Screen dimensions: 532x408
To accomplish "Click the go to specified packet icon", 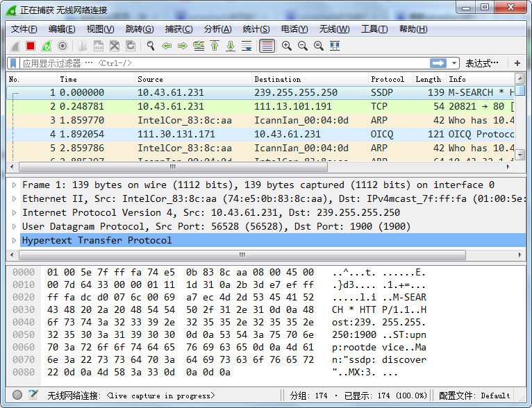I will (199, 46).
